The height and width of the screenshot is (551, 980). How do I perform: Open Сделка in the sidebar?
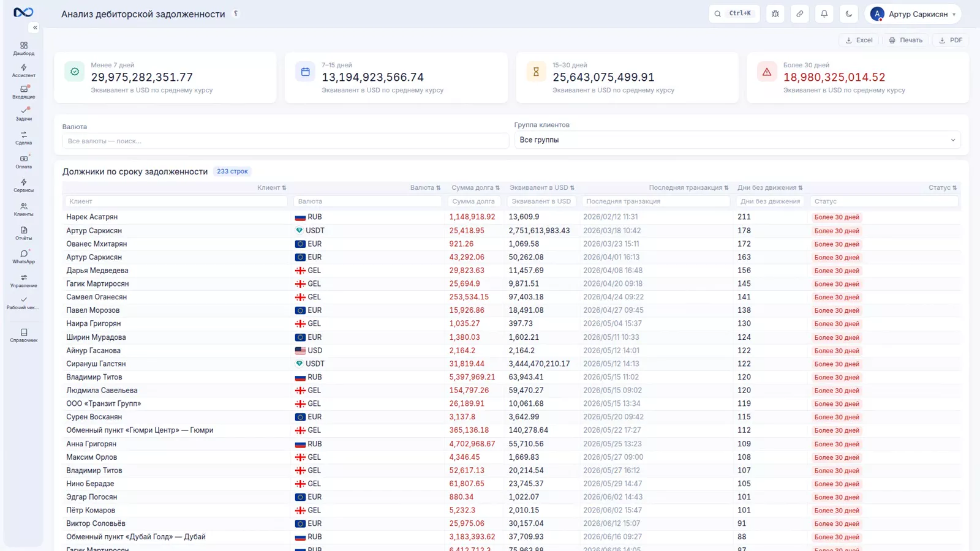click(24, 138)
